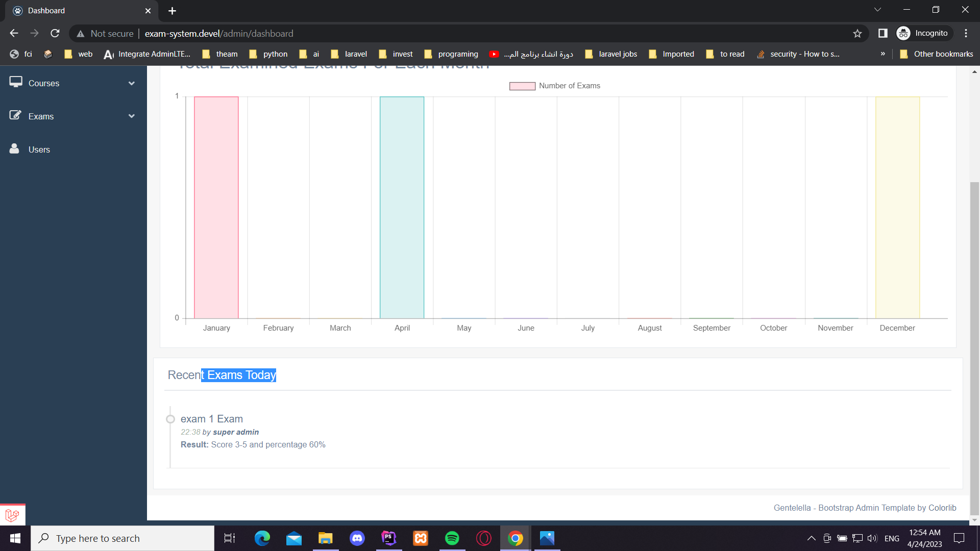Image resolution: width=980 pixels, height=551 pixels.
Task: Click the December bar in the chart
Action: tap(898, 207)
